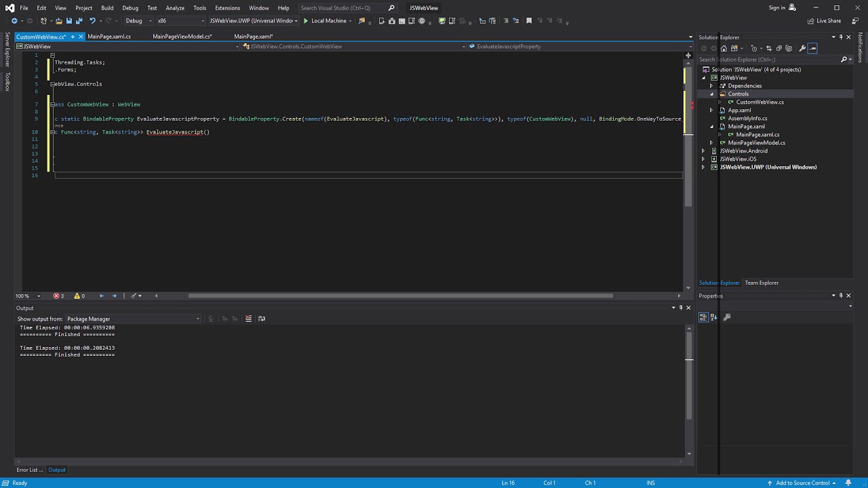Toggle Word Wrap icon in Output panel
The image size is (868, 488).
[262, 319]
